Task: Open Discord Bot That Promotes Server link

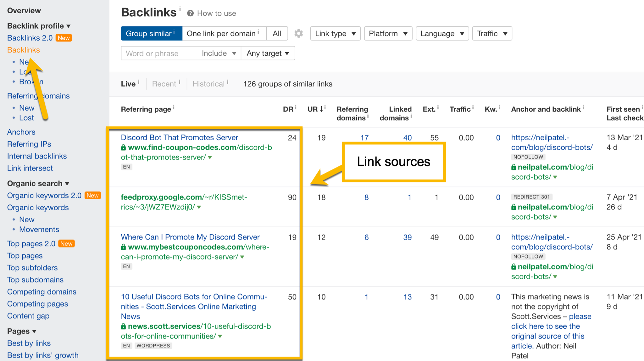Action: click(x=180, y=137)
